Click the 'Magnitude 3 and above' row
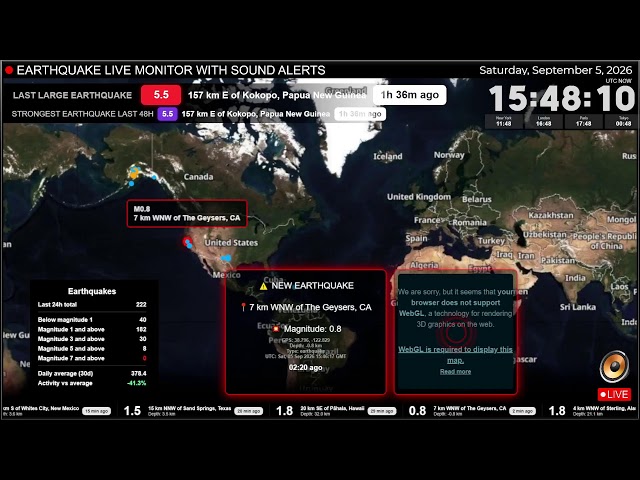The width and height of the screenshot is (640, 480). coord(92,339)
